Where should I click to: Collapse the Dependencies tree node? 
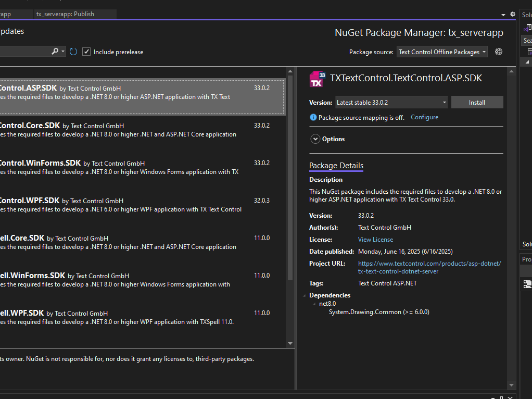(305, 296)
